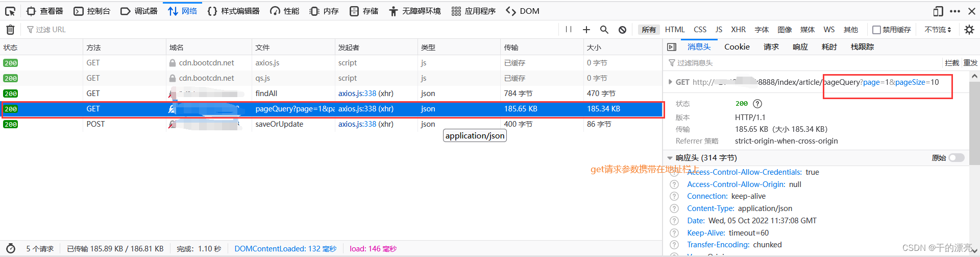This screenshot has height=257, width=980.
Task: Toggle the 原始 raw headers switch
Action: [956, 158]
